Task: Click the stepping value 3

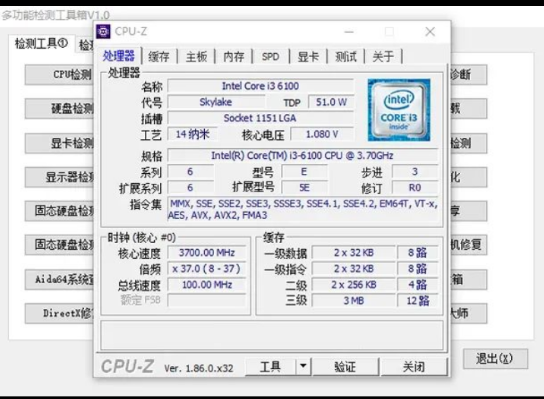Action: point(415,171)
